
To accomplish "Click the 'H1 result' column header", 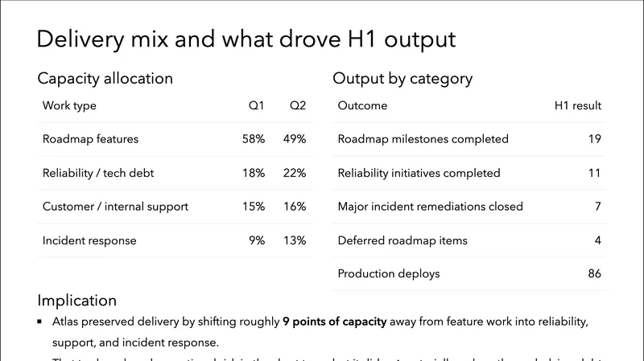I will pyautogui.click(x=578, y=105).
